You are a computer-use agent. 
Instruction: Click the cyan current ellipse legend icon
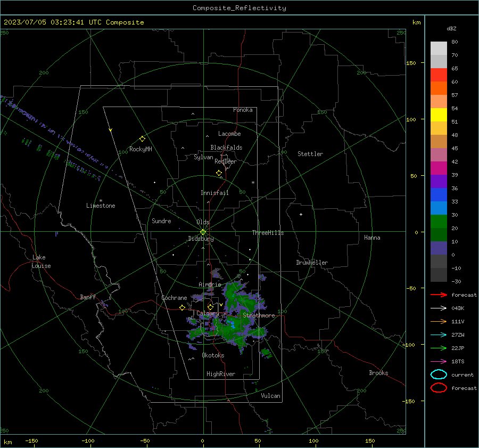(x=439, y=374)
